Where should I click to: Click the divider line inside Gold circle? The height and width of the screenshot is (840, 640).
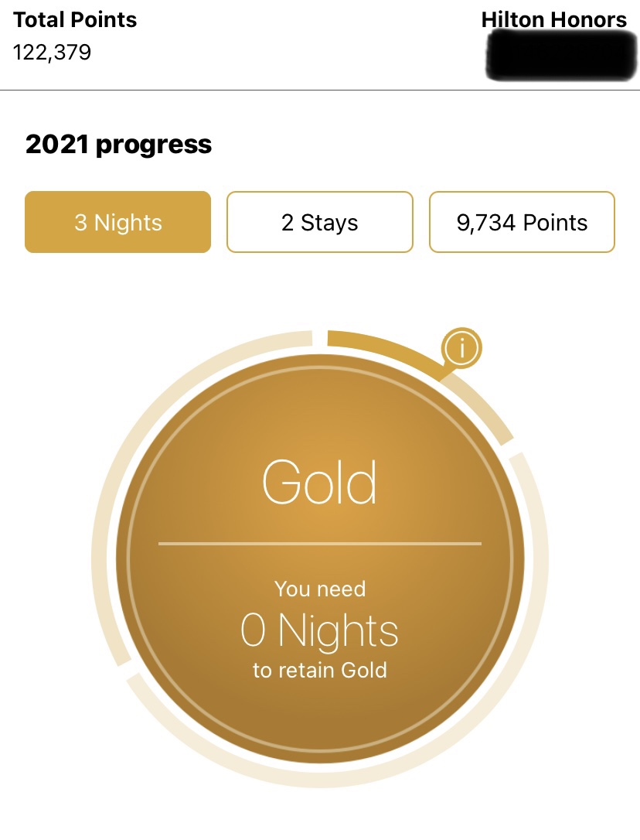point(320,543)
